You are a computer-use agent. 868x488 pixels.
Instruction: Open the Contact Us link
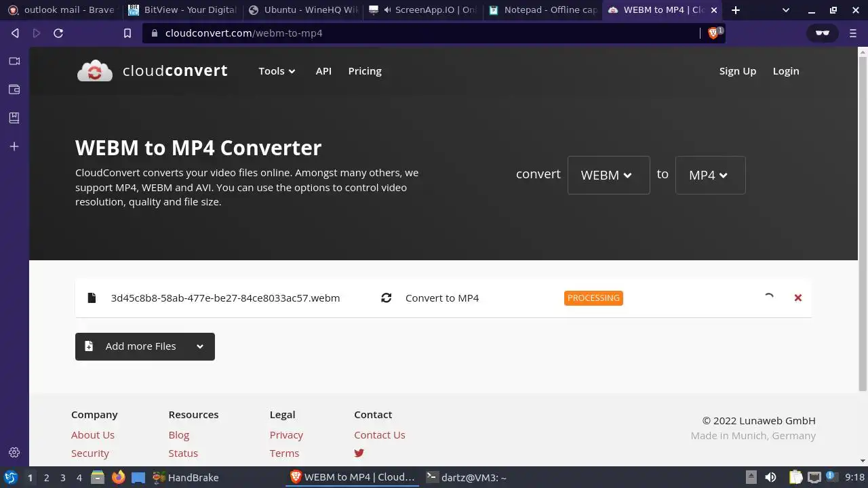click(x=380, y=435)
